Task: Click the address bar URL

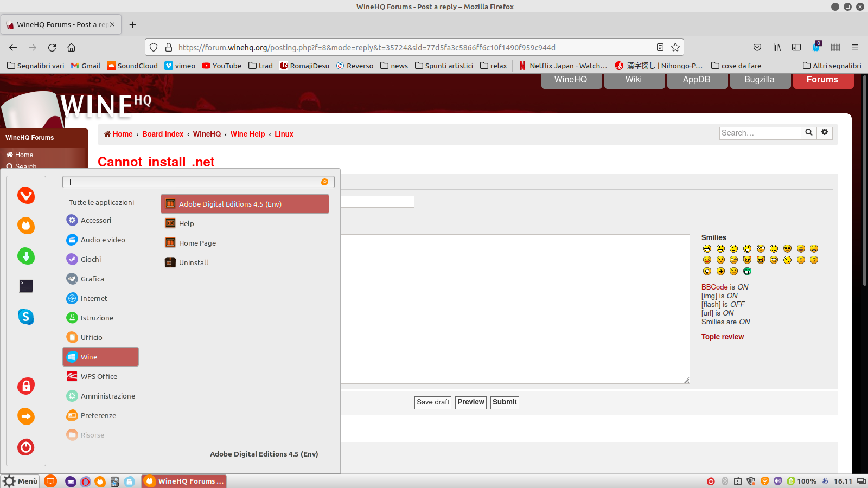Action: click(x=367, y=47)
